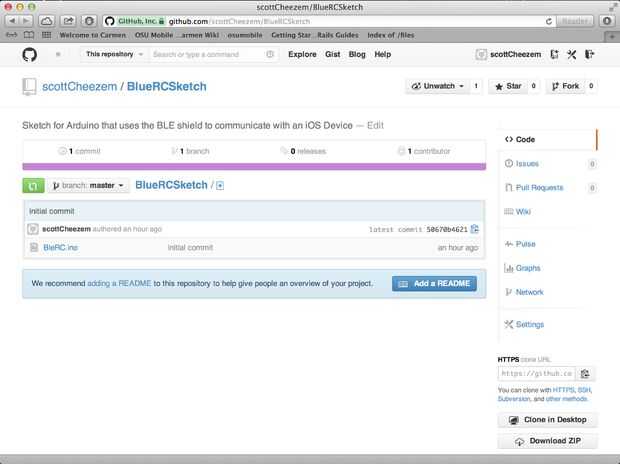Viewport: 620px width, 464px height.
Task: Focus the search or type a command field
Action: coord(214,54)
